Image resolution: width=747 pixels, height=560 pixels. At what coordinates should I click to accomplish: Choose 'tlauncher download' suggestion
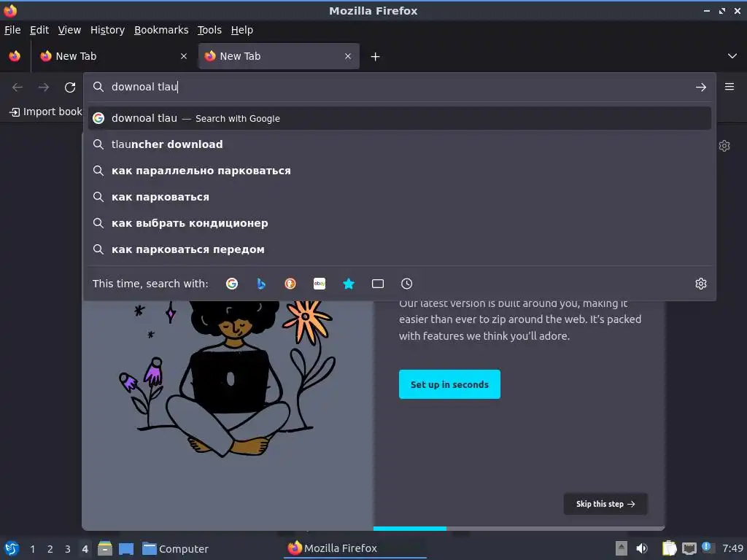pyautogui.click(x=399, y=144)
